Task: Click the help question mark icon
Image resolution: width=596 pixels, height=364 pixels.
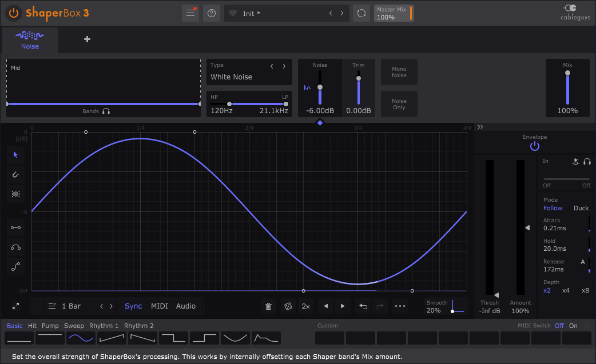Action: [x=212, y=13]
